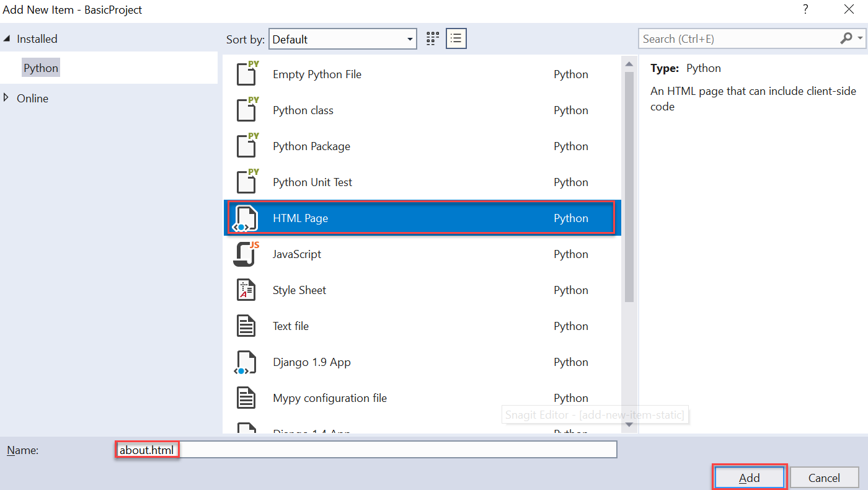Click the search magnifier icon

point(846,38)
